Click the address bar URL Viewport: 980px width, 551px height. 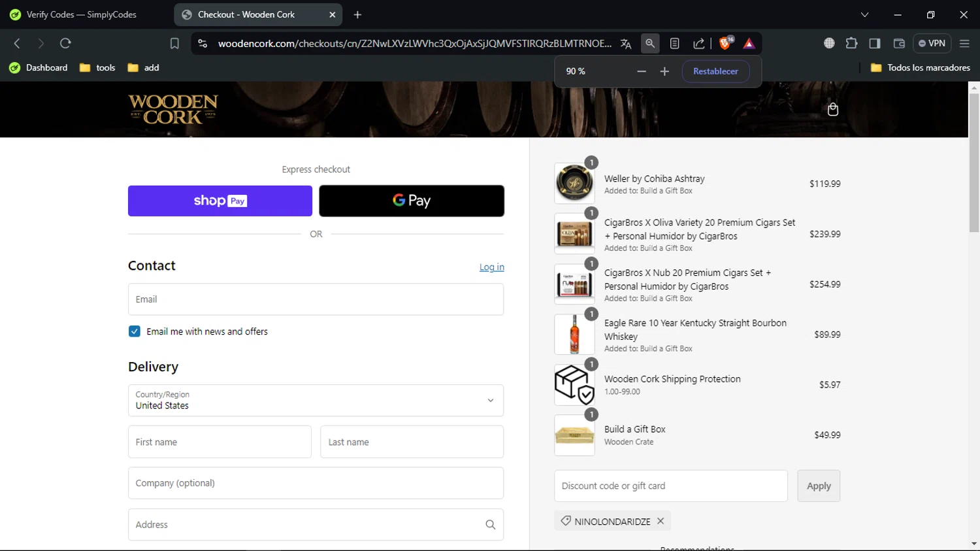coord(415,43)
